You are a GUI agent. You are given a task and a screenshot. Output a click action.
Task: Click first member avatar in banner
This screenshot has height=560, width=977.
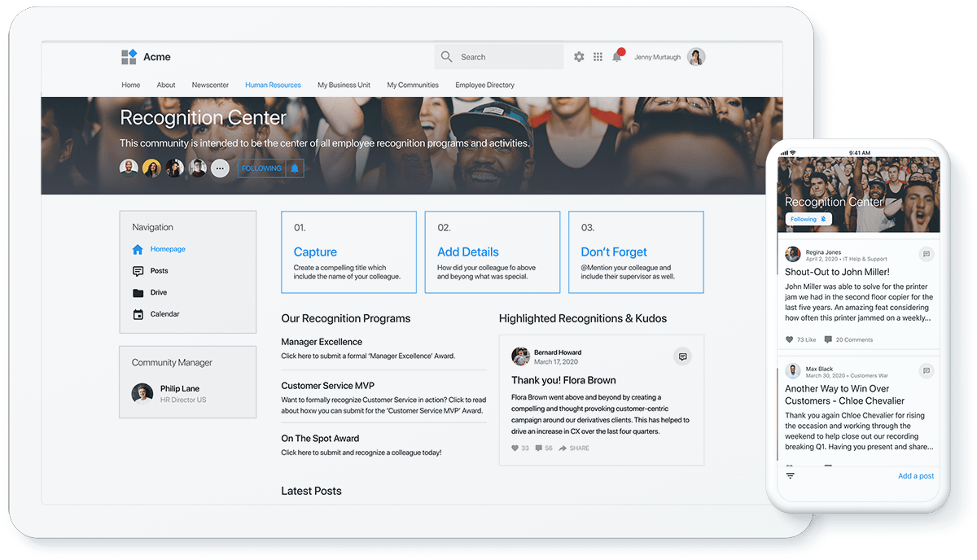click(129, 168)
